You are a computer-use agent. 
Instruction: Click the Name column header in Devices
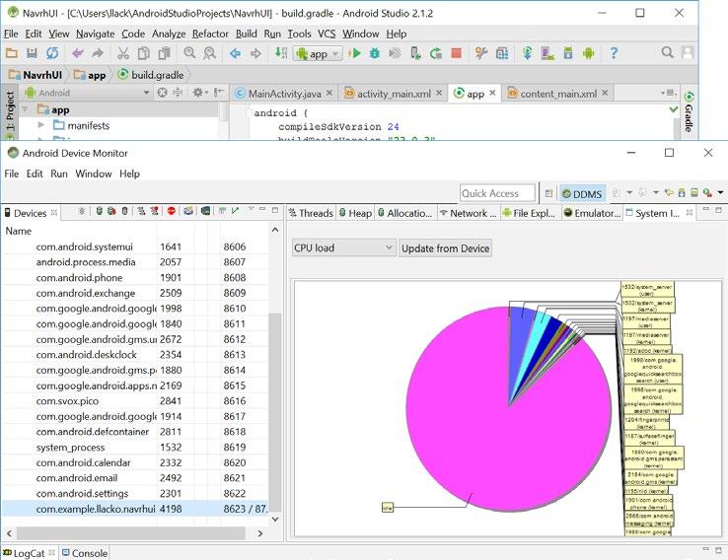tap(19, 231)
